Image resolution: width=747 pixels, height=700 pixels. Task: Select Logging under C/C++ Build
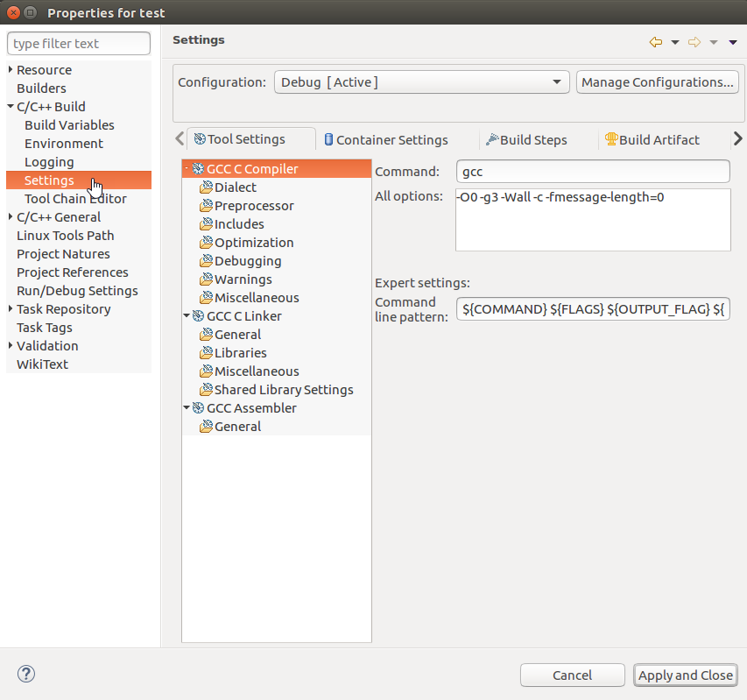point(49,162)
